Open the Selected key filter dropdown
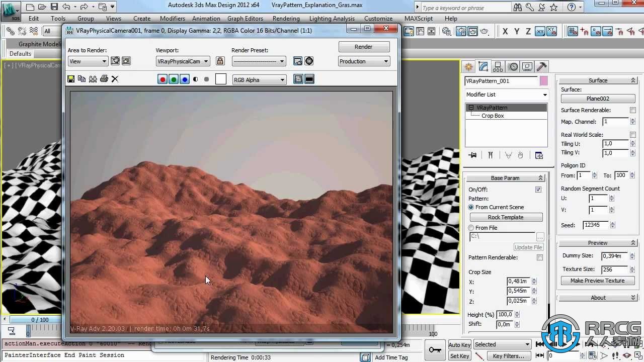This screenshot has height=362, width=644. (502, 344)
